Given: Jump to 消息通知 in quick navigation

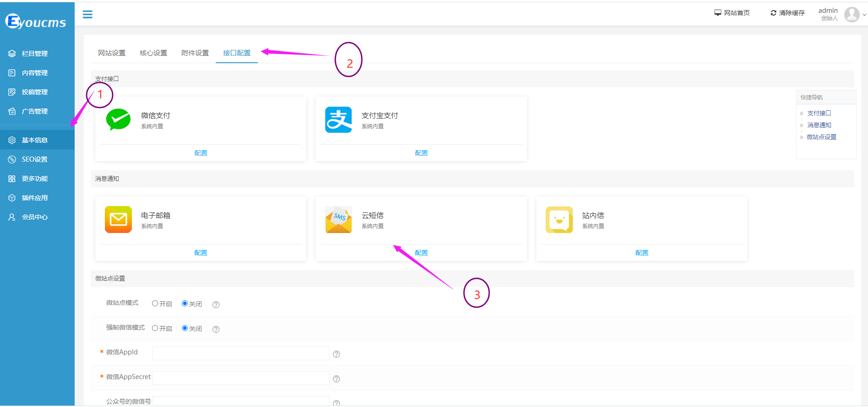Looking at the screenshot, I should 819,125.
